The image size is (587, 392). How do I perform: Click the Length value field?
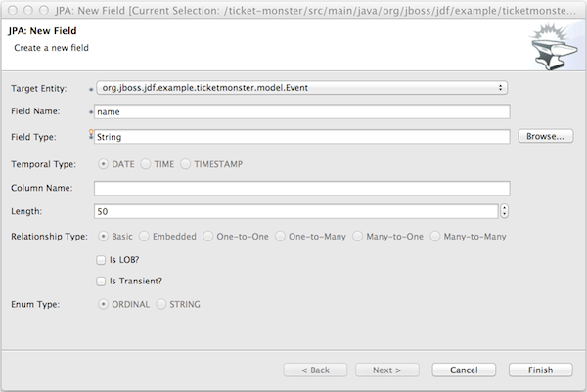click(295, 211)
